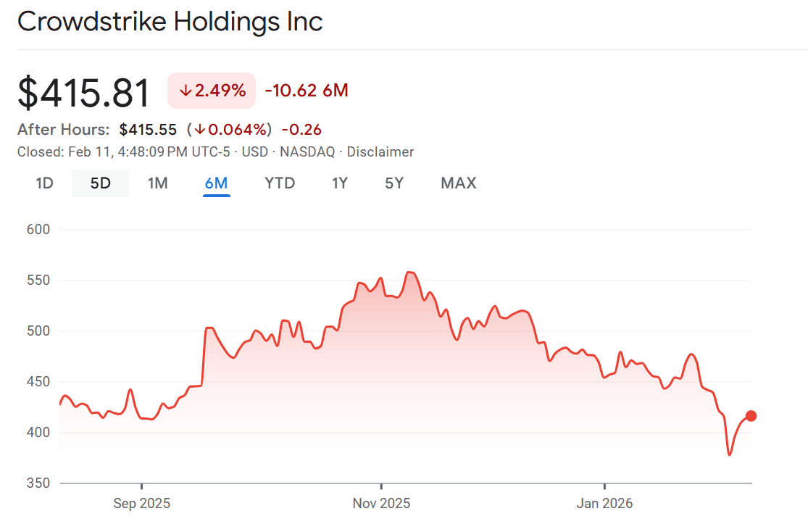Click the red endpoint dot on chart
The height and width of the screenshot is (532, 808).
pyautogui.click(x=751, y=416)
